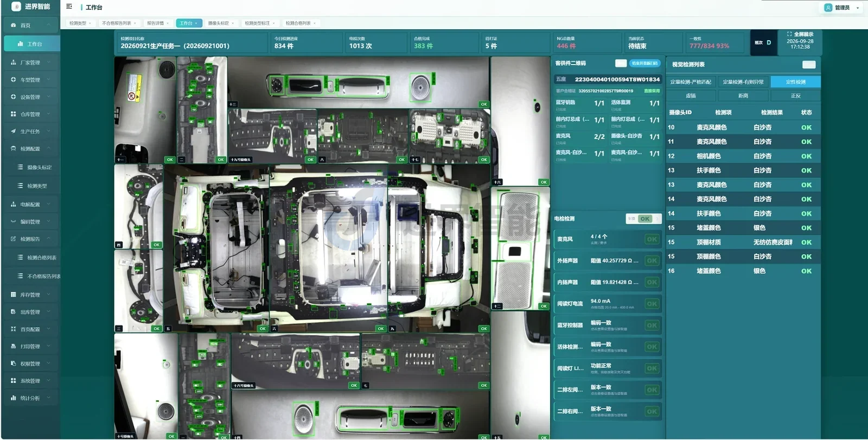This screenshot has height=440, width=868.
Task: Expand the 电解配置 sidebar menu
Action: coord(30,205)
